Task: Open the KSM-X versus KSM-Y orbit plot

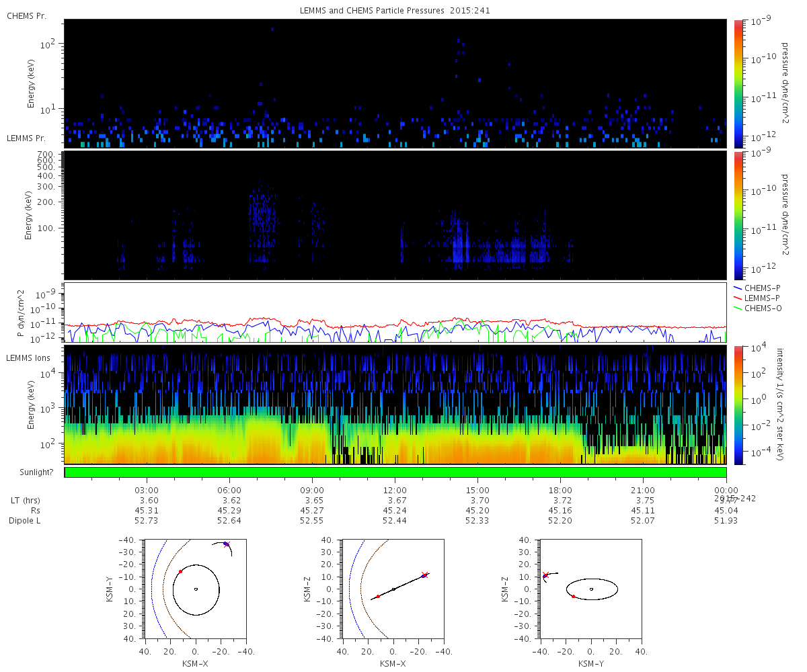Action: click(x=195, y=589)
